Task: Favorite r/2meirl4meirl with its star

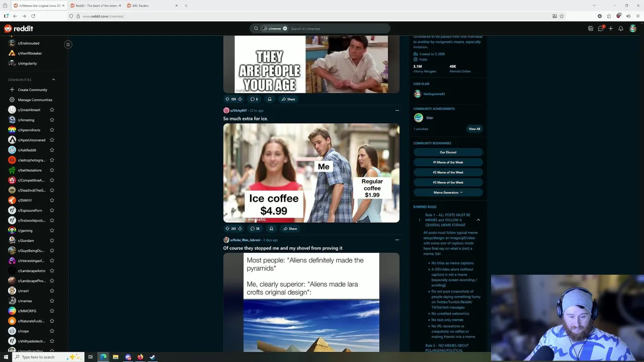Action: coord(52,110)
